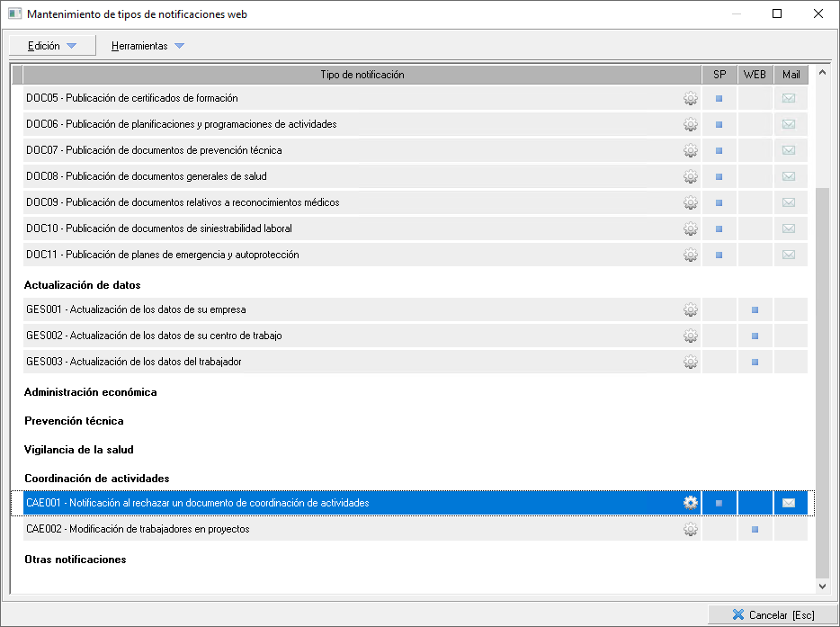Open settings gear for DOC05 certificados de formación
This screenshot has height=627, width=840.
[690, 98]
